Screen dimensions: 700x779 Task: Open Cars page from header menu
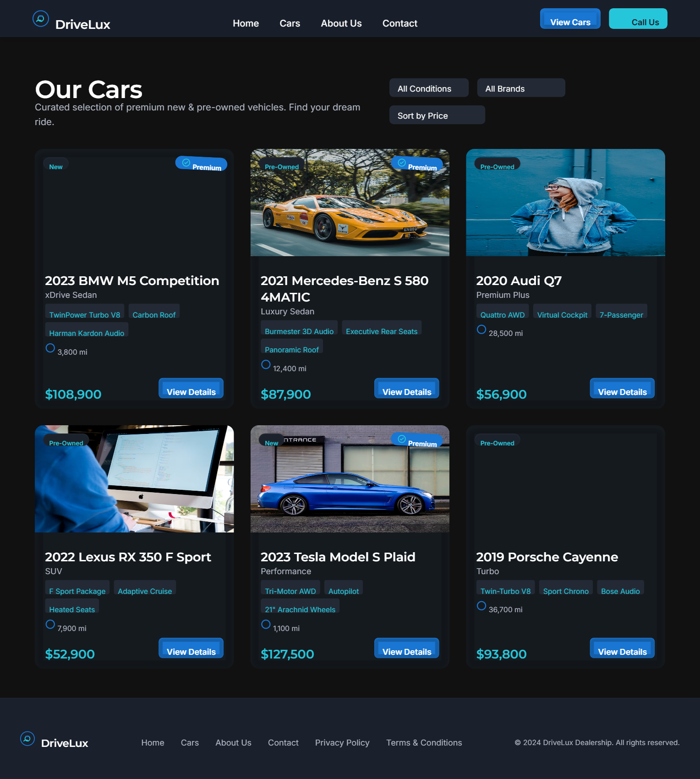pyautogui.click(x=290, y=23)
